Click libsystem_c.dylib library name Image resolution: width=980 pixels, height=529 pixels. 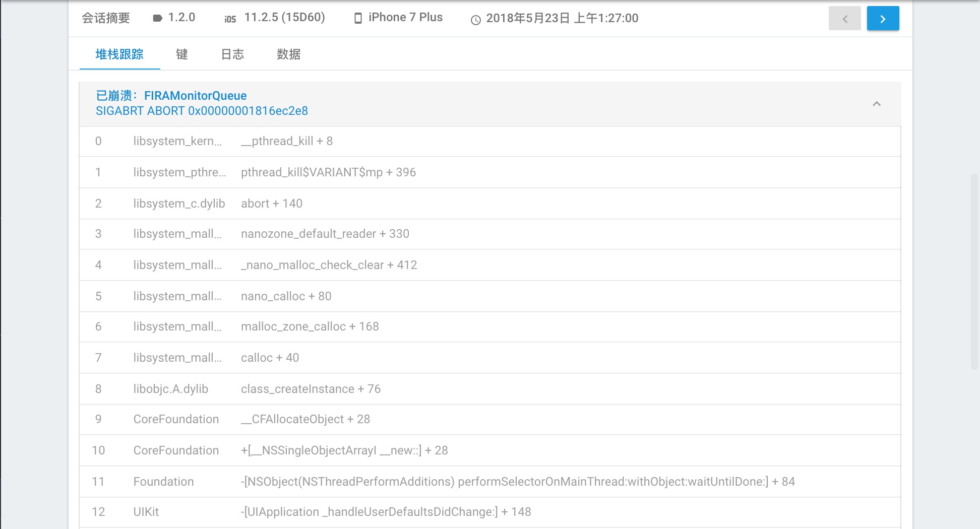coord(179,204)
